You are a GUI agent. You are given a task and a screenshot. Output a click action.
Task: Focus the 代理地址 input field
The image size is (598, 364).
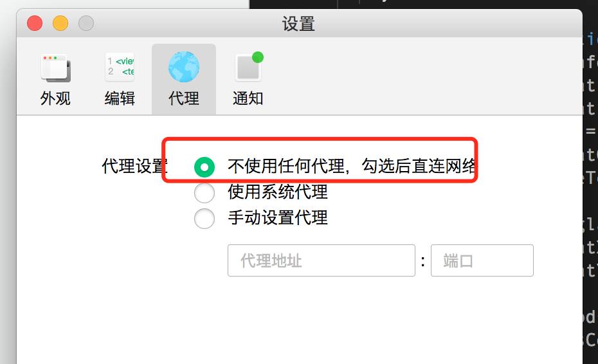(x=322, y=260)
